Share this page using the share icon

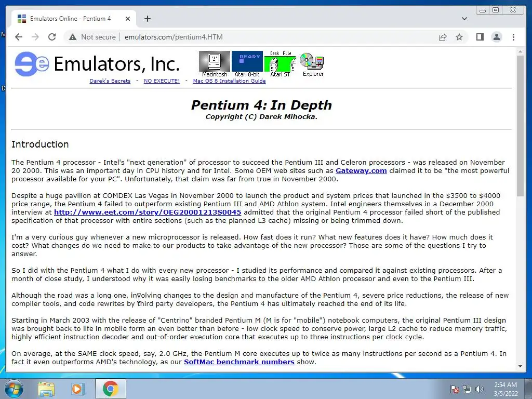[443, 37]
